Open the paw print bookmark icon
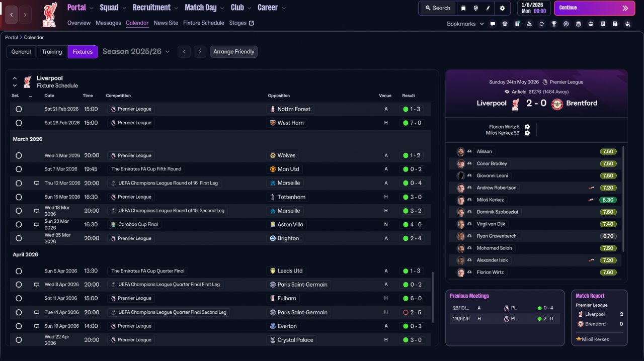This screenshot has height=361, width=644. pyautogui.click(x=627, y=24)
